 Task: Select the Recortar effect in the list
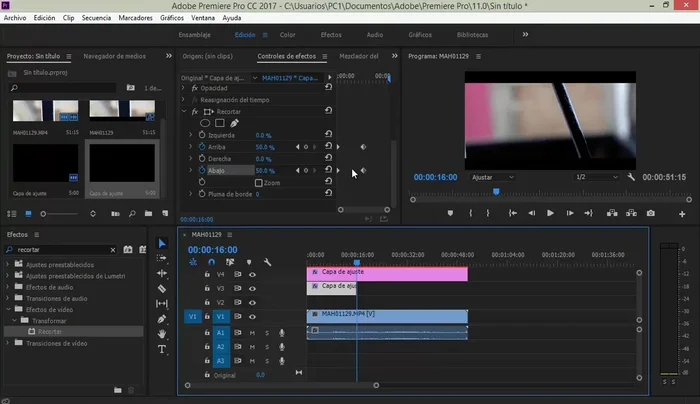(x=50, y=330)
